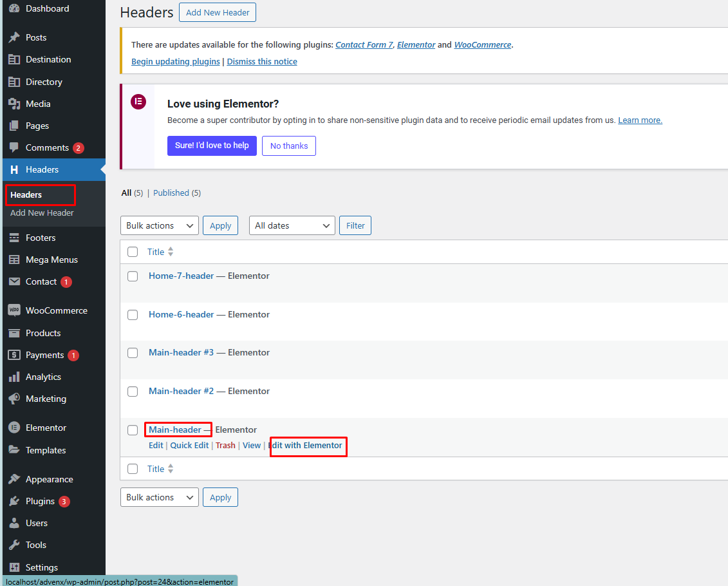Open the Mega Menus menu label

[x=51, y=260]
